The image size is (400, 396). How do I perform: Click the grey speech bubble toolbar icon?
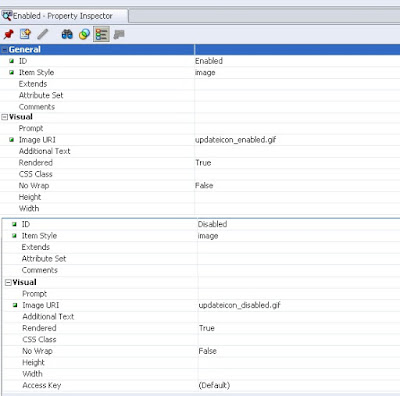[x=119, y=34]
